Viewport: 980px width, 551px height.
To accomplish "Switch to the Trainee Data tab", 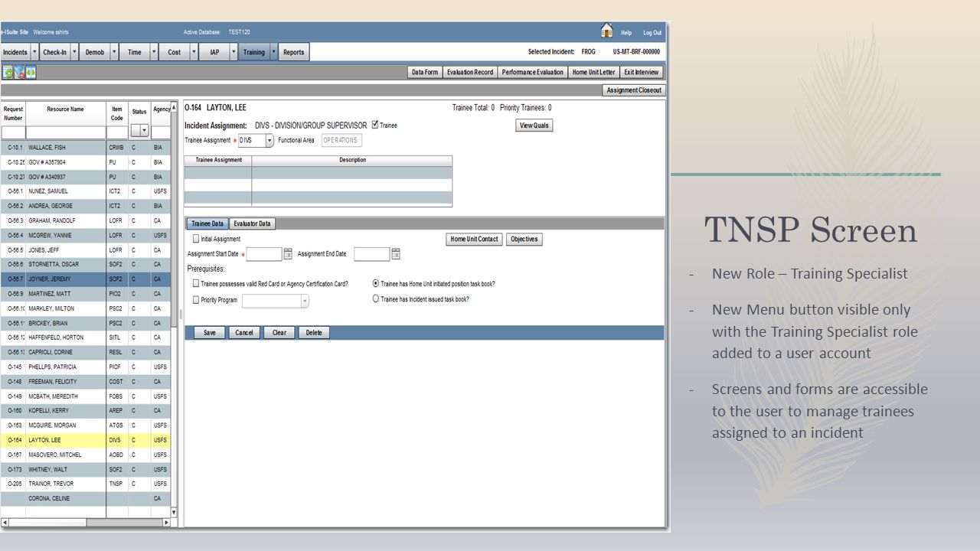I will (x=207, y=223).
